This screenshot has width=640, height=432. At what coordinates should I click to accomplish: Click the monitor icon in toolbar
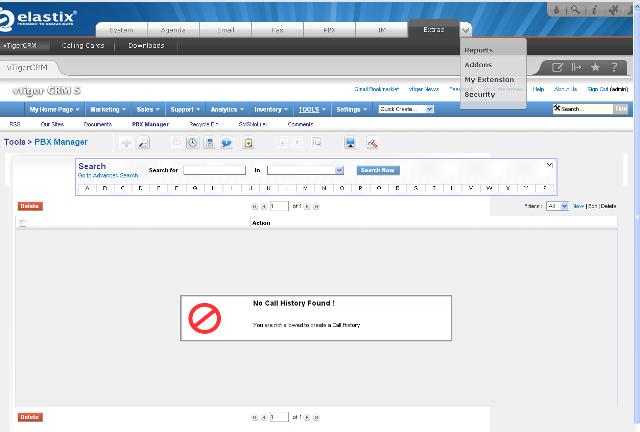pos(350,143)
